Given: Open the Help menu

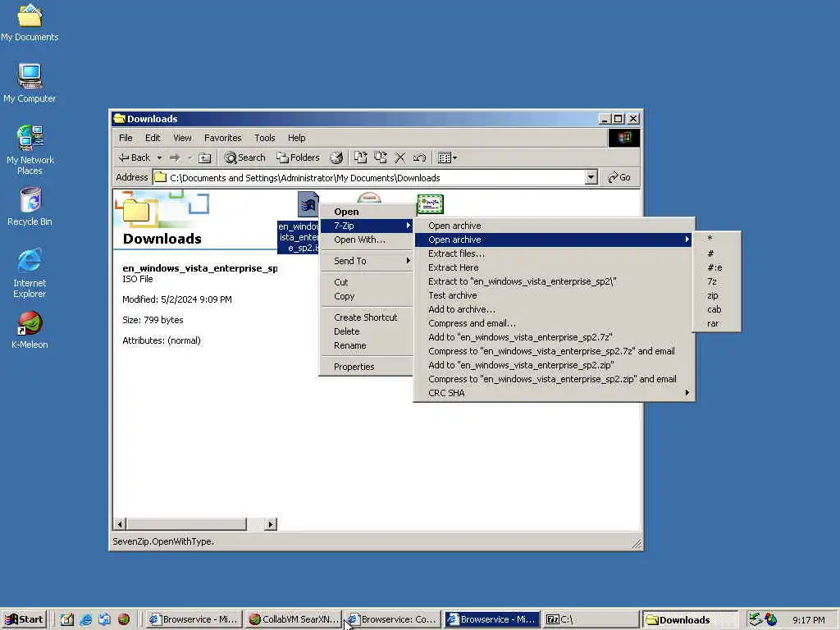Looking at the screenshot, I should point(296,138).
